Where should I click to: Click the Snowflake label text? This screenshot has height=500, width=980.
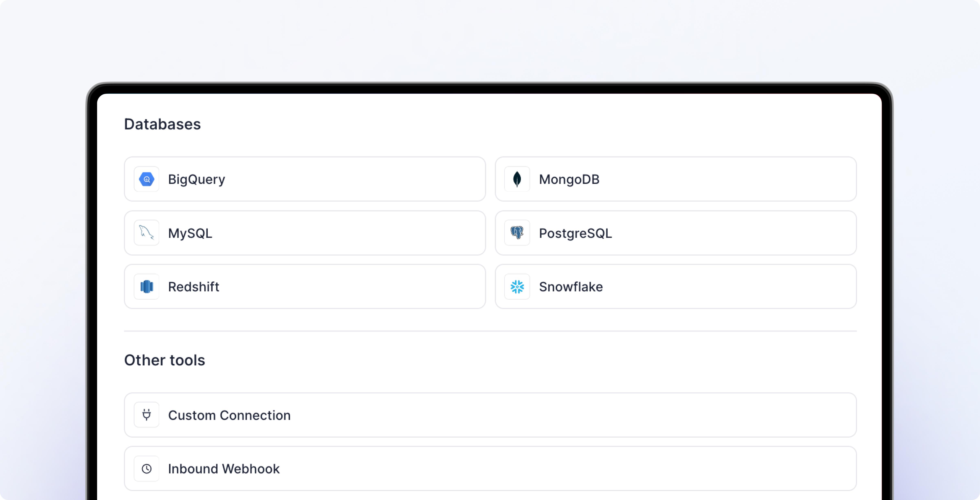pyautogui.click(x=571, y=287)
